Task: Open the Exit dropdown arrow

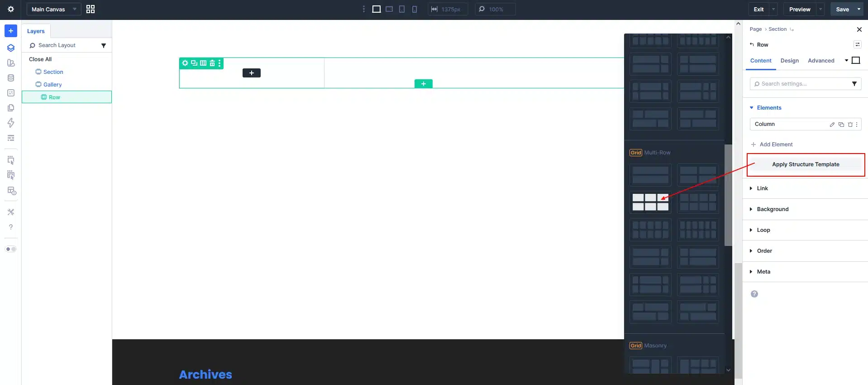Action: pos(773,9)
